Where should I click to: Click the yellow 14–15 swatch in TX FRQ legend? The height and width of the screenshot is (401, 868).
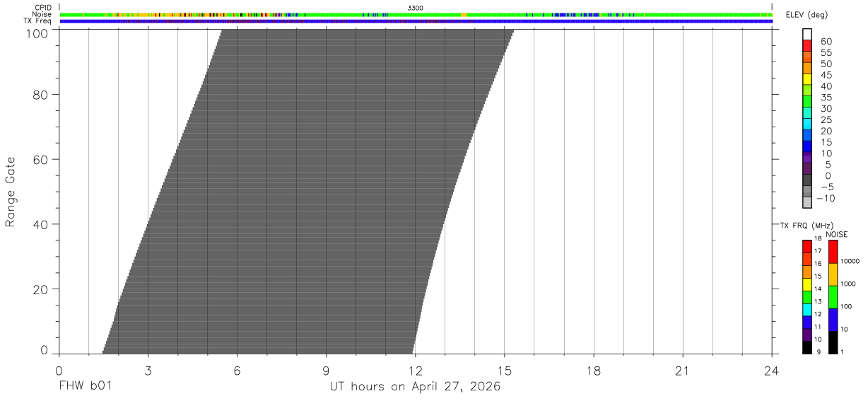click(x=807, y=284)
